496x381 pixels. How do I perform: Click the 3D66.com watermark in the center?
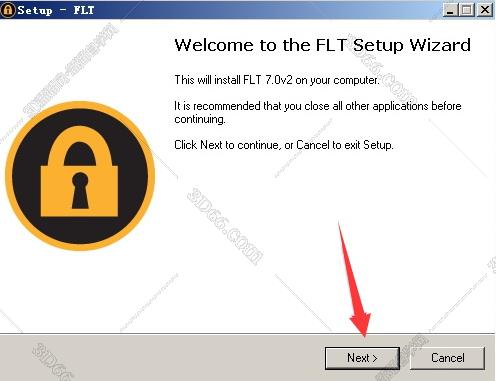pyautogui.click(x=225, y=227)
